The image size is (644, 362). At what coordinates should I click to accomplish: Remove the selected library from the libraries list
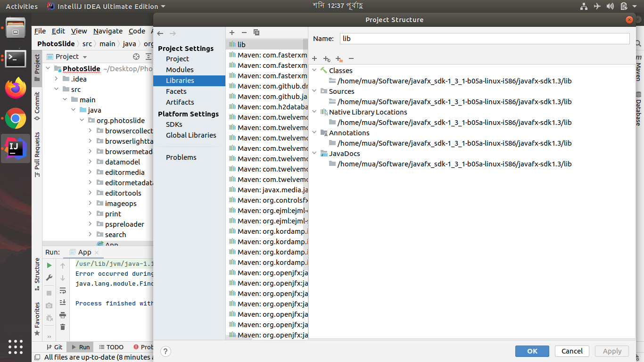pos(244,33)
